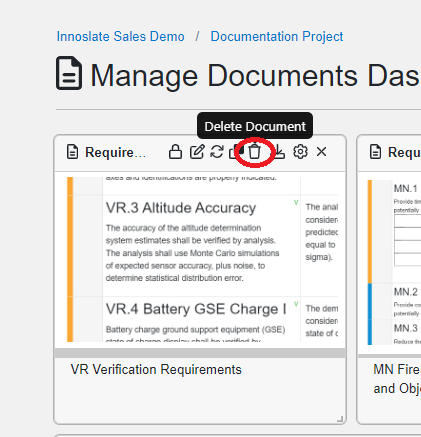Click the MN.2 entry in second widget
The height and width of the screenshot is (437, 421).
coord(405,292)
